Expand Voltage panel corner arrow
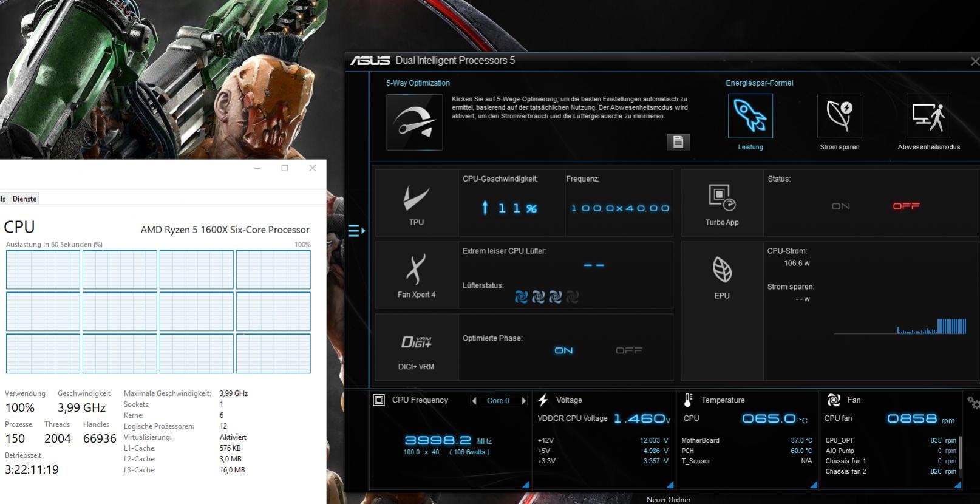The width and height of the screenshot is (980, 504). (670, 485)
